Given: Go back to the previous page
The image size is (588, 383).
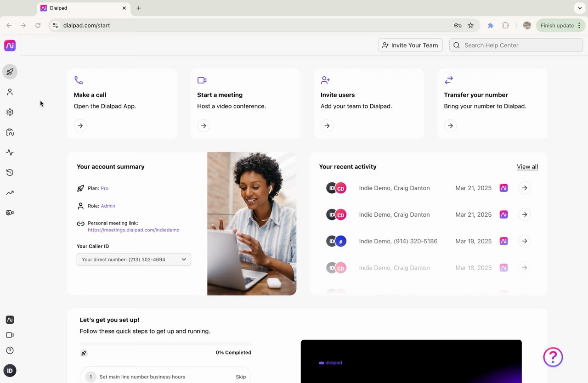Looking at the screenshot, I should pos(9,26).
